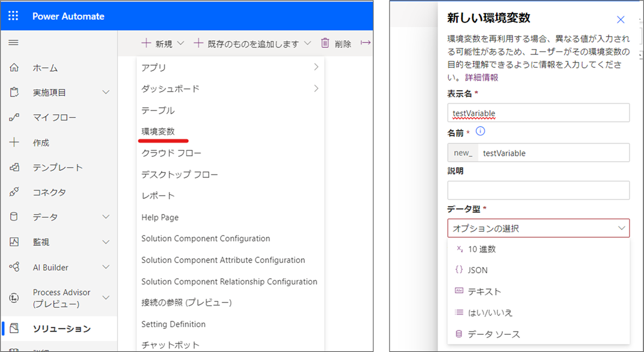Select レポート from the menu
The height and width of the screenshot is (352, 644).
pos(230,196)
